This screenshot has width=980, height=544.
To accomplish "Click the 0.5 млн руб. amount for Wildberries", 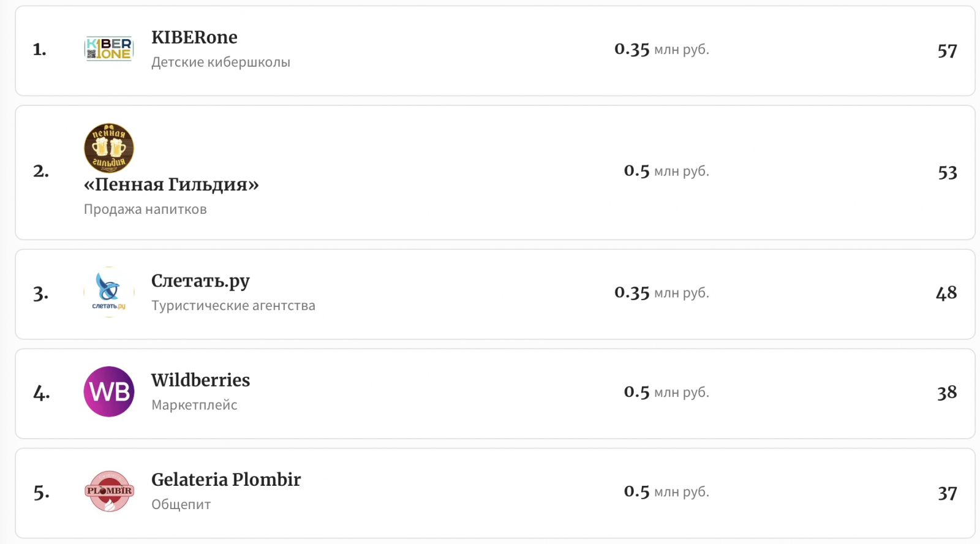I will pyautogui.click(x=666, y=392).
